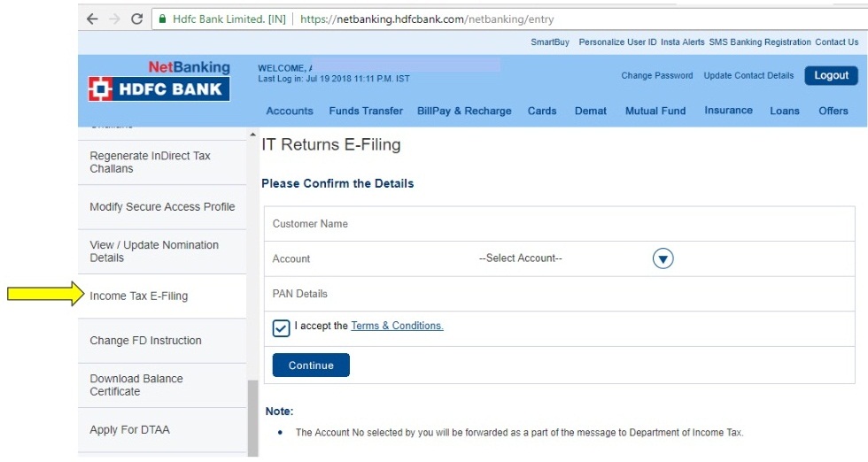
Task: Click the --Select Account-- field text
Action: pyautogui.click(x=521, y=258)
